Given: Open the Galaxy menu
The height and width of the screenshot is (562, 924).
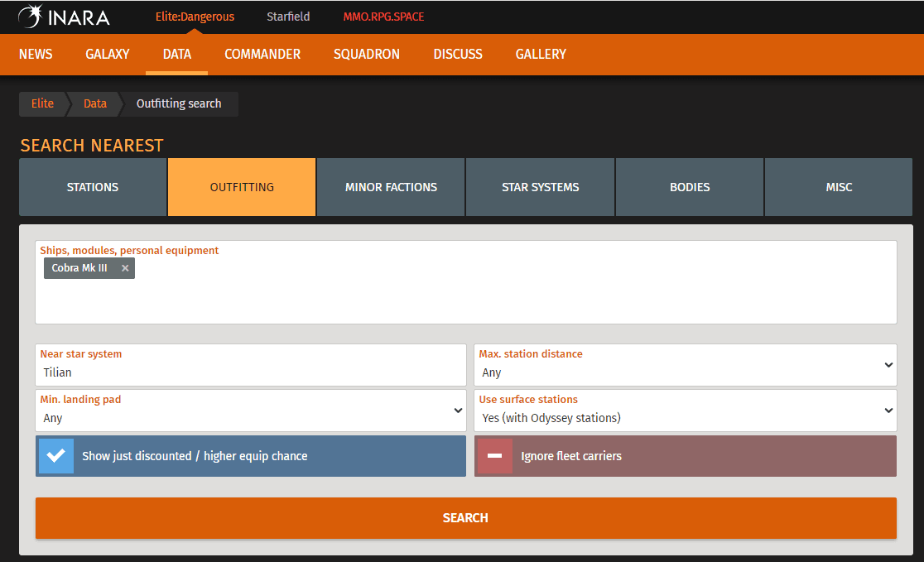Looking at the screenshot, I should tap(108, 54).
